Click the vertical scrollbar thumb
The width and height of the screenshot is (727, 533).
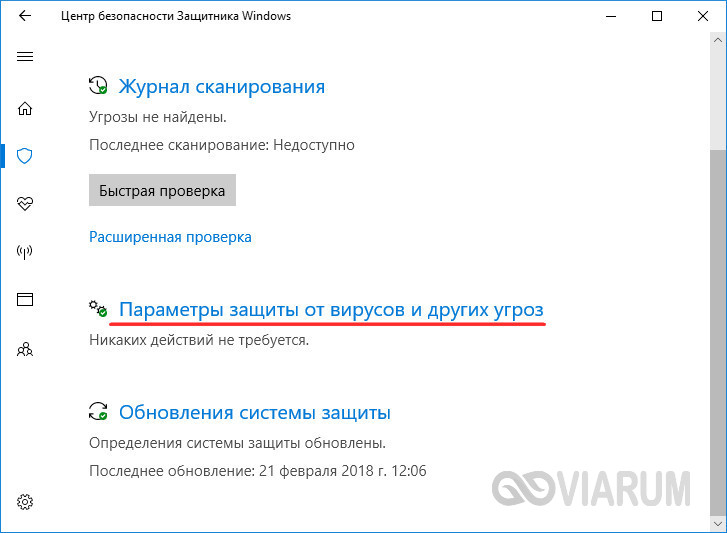coord(718,332)
